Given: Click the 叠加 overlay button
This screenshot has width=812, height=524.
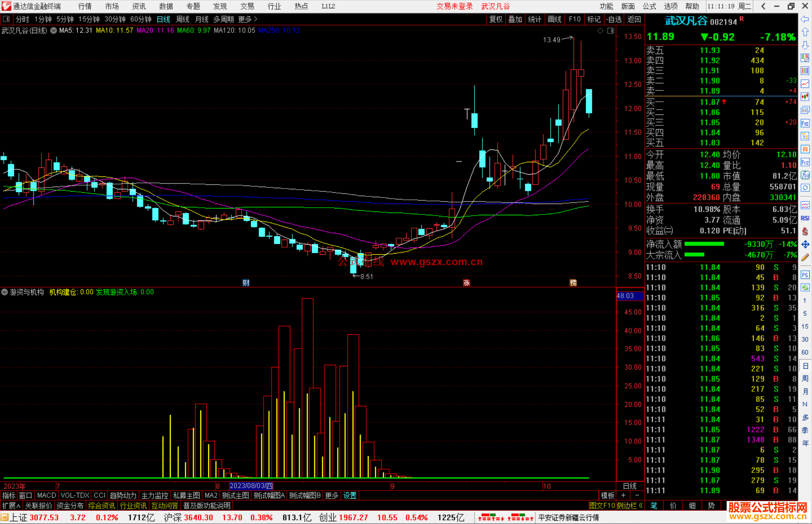Looking at the screenshot, I should [515, 19].
